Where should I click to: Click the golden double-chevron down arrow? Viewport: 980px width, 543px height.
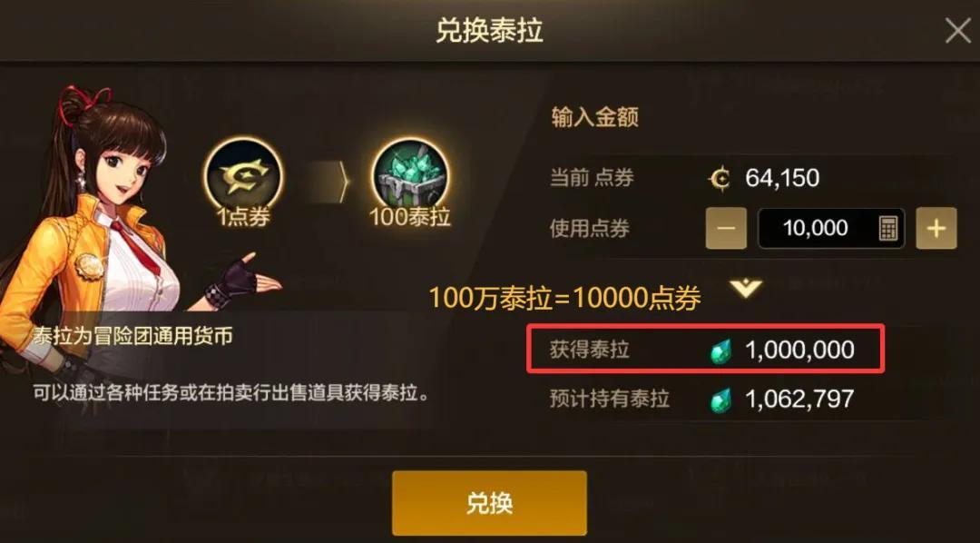click(x=746, y=288)
